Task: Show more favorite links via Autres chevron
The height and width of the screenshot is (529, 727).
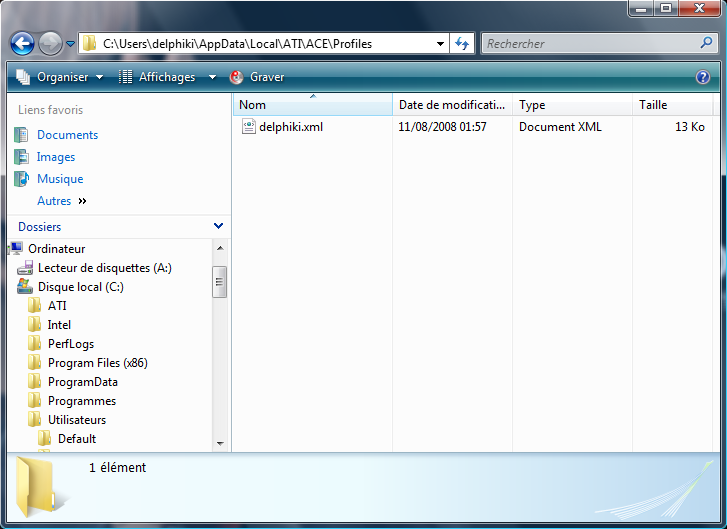Action: coord(82,201)
